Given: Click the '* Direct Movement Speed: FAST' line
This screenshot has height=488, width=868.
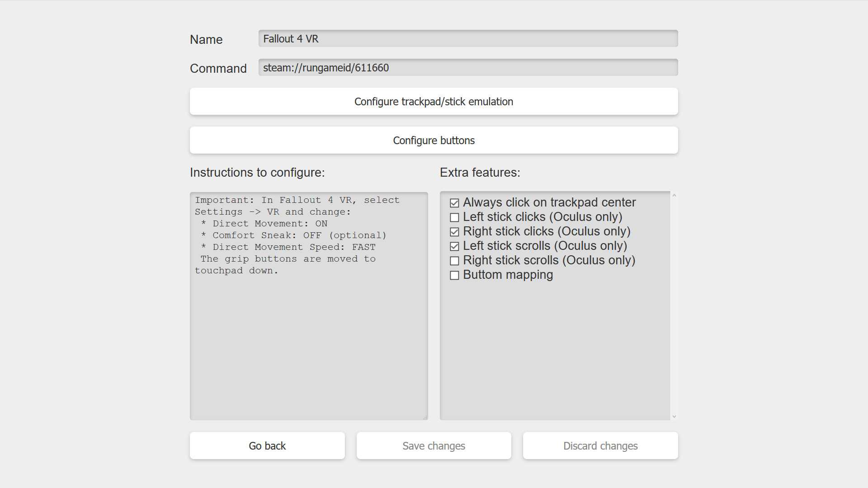Looking at the screenshot, I should tap(288, 247).
